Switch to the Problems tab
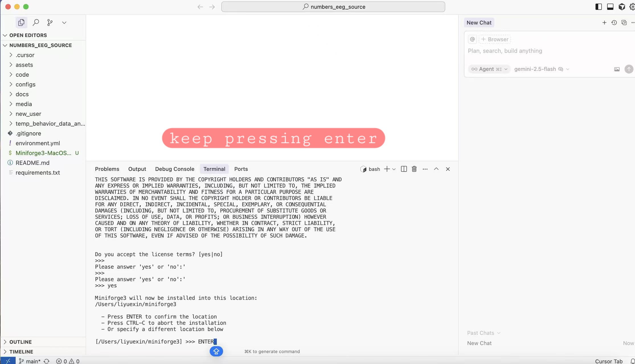 pos(107,169)
